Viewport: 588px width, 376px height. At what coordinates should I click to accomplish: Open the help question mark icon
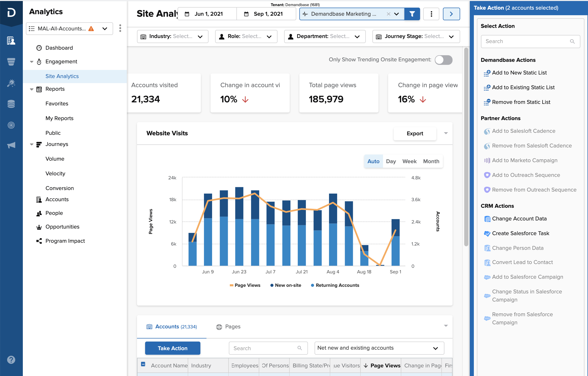[x=11, y=360]
